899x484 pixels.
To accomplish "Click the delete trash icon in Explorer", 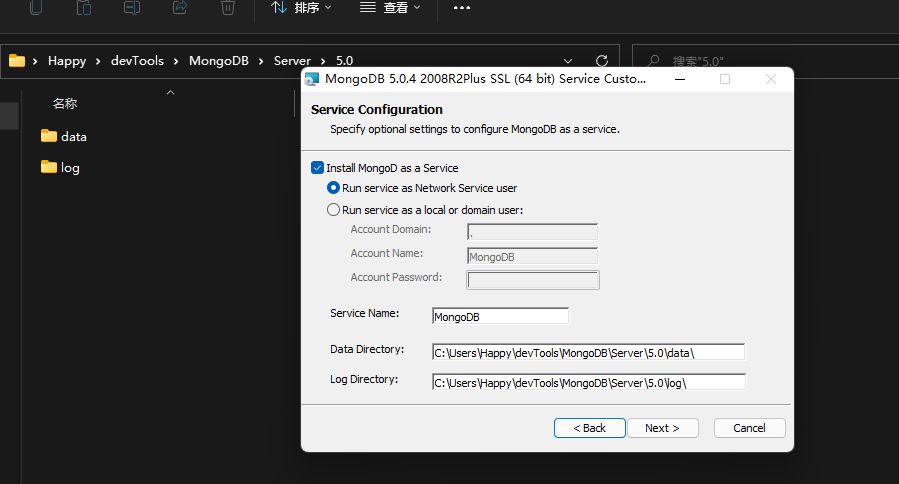I will tap(228, 7).
